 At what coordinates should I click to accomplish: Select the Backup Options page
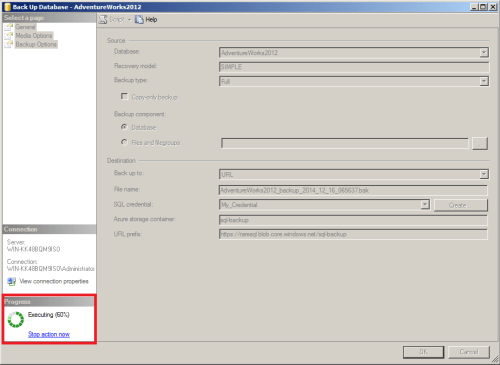[36, 44]
